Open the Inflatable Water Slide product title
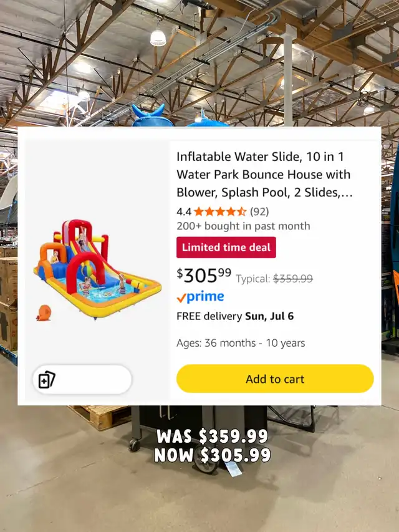Viewport: 399px width, 532px height. coord(264,175)
